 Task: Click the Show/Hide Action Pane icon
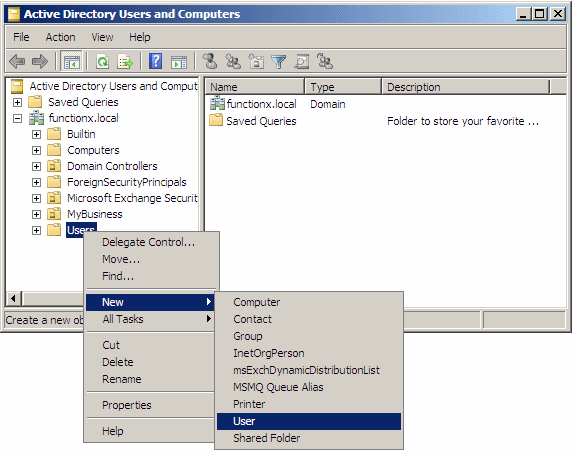[179, 61]
